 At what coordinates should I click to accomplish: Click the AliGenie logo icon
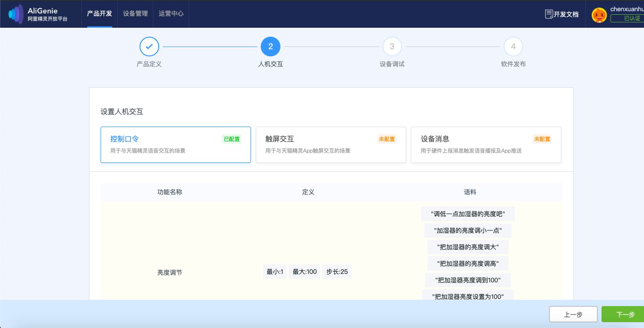pos(16,14)
